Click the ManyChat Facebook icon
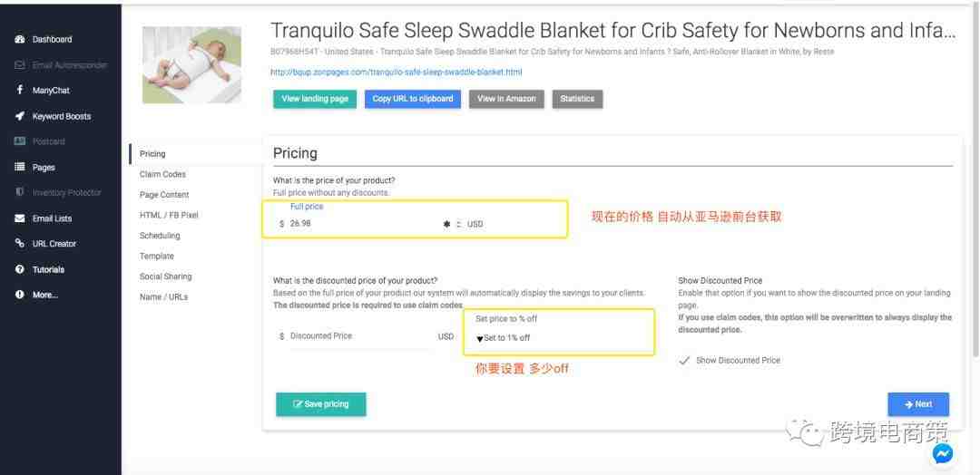Image resolution: width=980 pixels, height=475 pixels. (20, 90)
